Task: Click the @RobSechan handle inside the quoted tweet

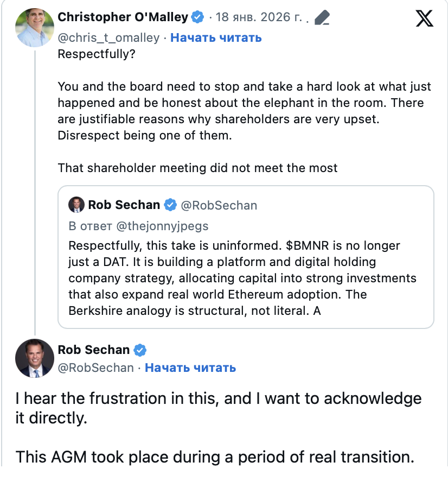Action: [x=219, y=205]
